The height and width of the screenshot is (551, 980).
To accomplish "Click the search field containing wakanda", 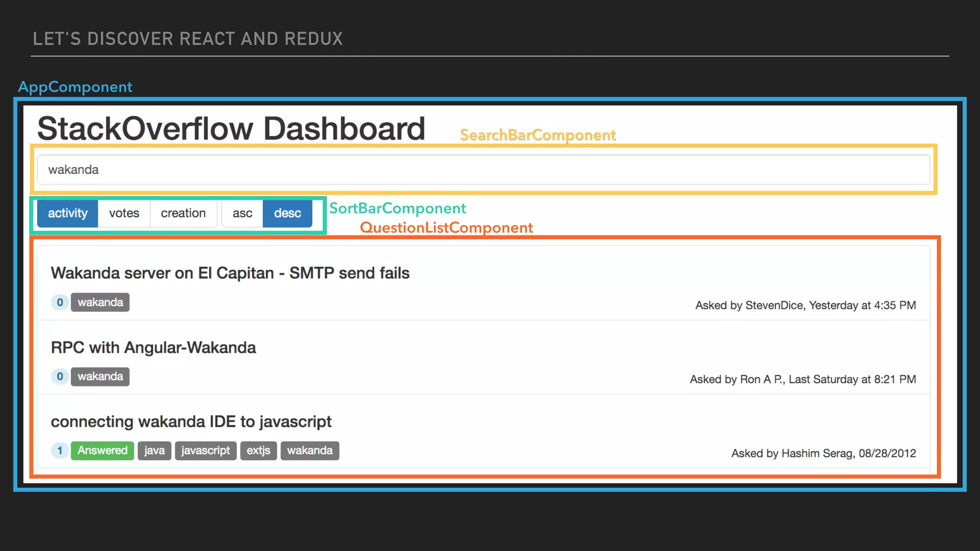I will [483, 169].
